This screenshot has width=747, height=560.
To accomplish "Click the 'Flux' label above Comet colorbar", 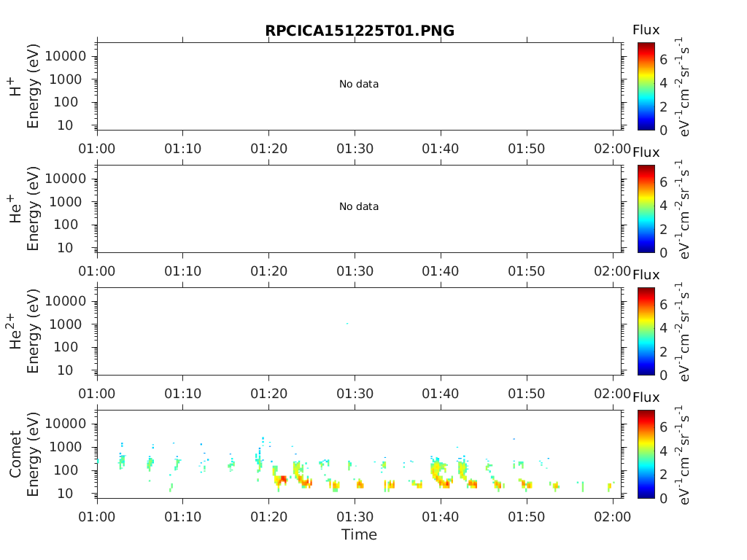I will point(646,397).
